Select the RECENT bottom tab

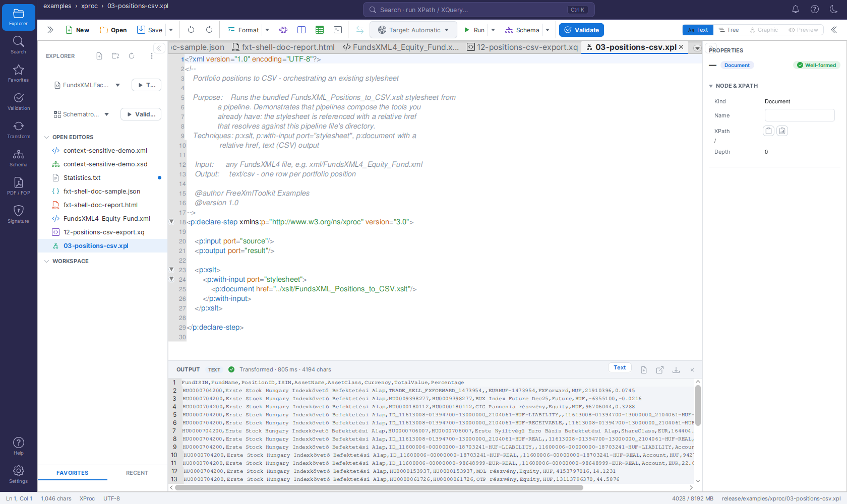point(137,473)
